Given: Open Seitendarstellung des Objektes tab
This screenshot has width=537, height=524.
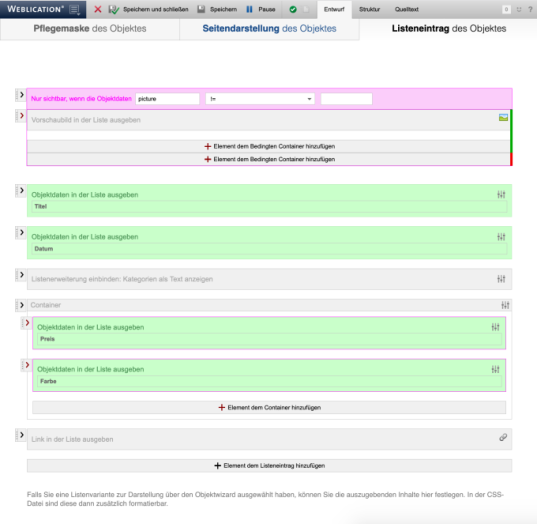Looking at the screenshot, I should [269, 29].
